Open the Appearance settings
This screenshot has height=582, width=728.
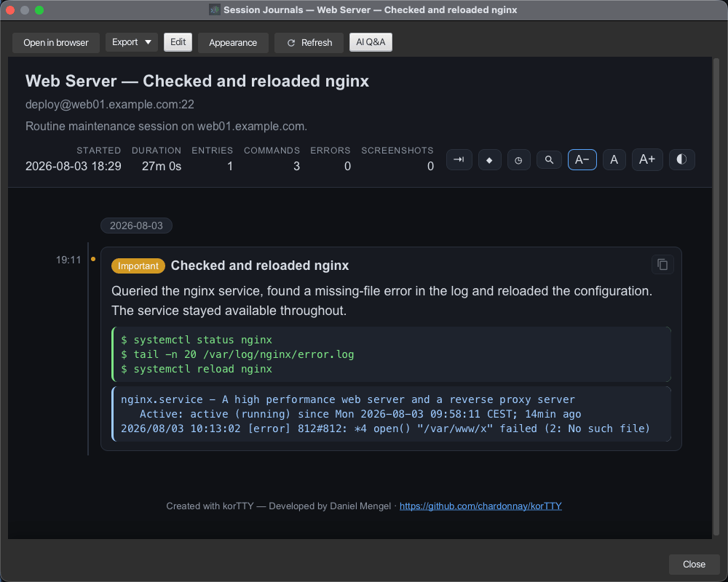pyautogui.click(x=233, y=43)
